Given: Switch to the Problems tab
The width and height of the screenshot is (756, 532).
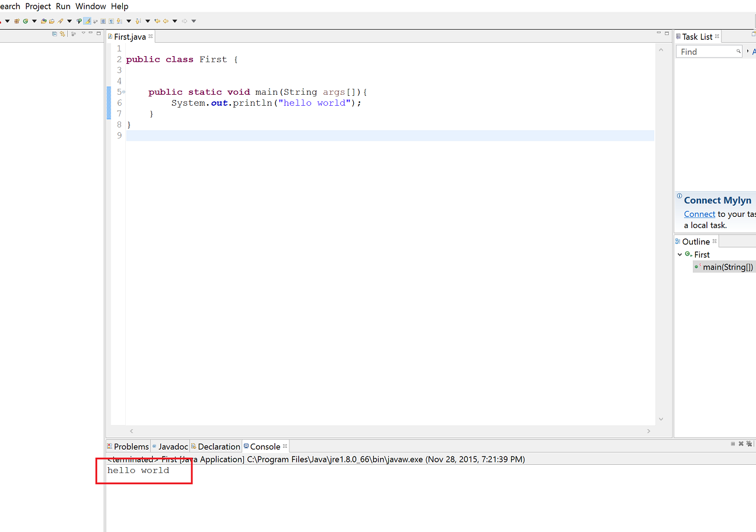Looking at the screenshot, I should coord(131,447).
